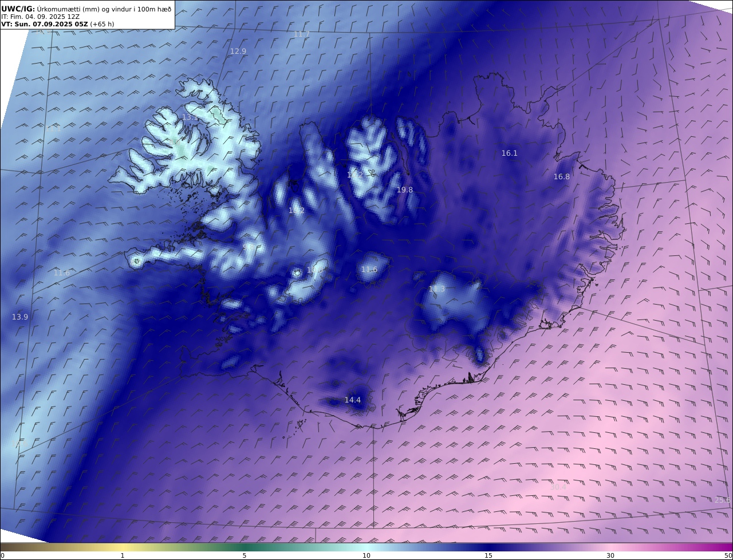Image resolution: width=733 pixels, height=560 pixels.
Task: Click the 11.1 value over the northwestern sea
Action: click(x=53, y=129)
